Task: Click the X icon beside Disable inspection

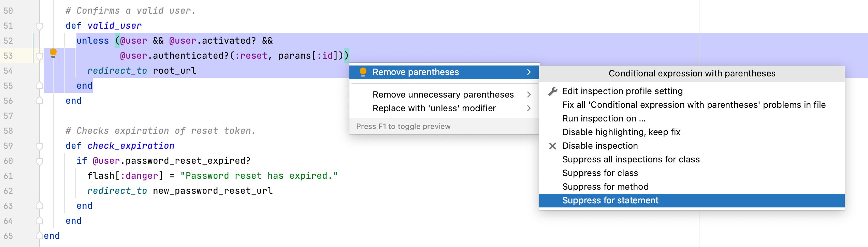Action: click(553, 146)
